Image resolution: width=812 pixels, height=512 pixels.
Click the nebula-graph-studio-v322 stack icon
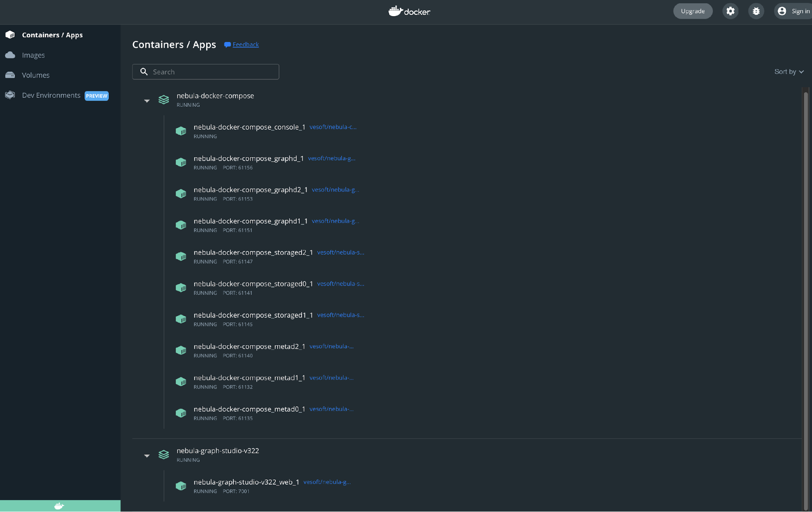[x=164, y=454]
